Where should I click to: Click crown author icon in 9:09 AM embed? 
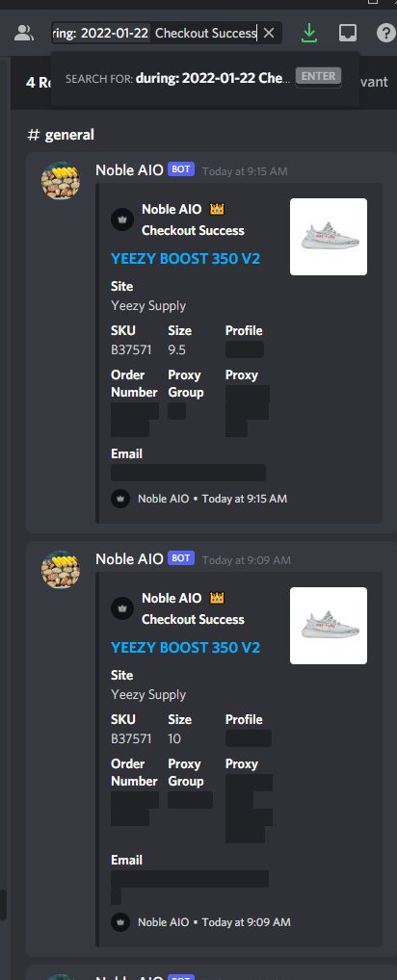tap(122, 608)
